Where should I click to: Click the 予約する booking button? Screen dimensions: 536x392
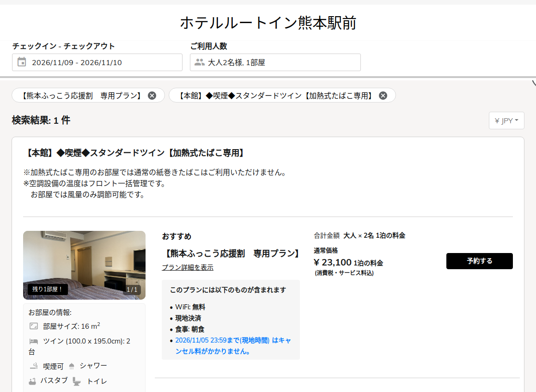click(479, 261)
